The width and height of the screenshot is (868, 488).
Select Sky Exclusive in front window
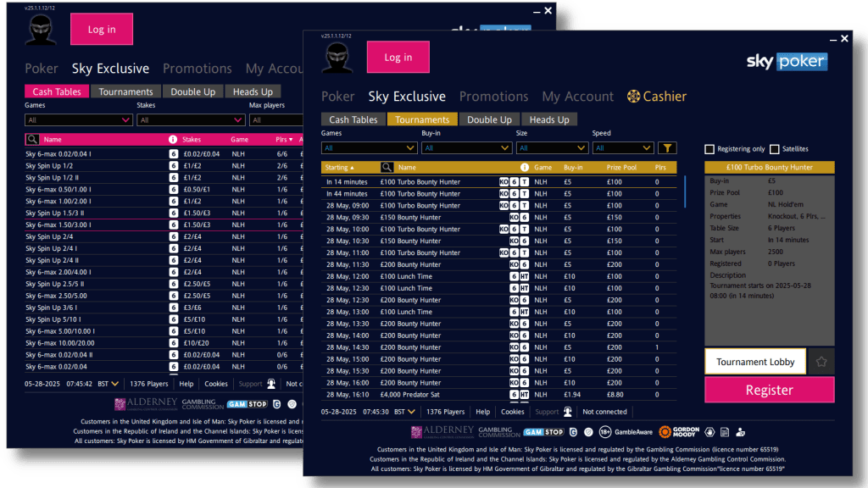[x=407, y=97]
